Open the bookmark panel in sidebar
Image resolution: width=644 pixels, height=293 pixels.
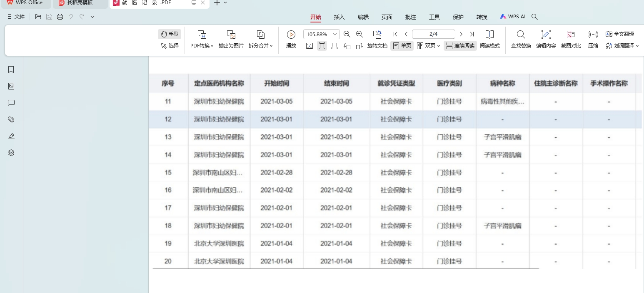[x=11, y=70]
